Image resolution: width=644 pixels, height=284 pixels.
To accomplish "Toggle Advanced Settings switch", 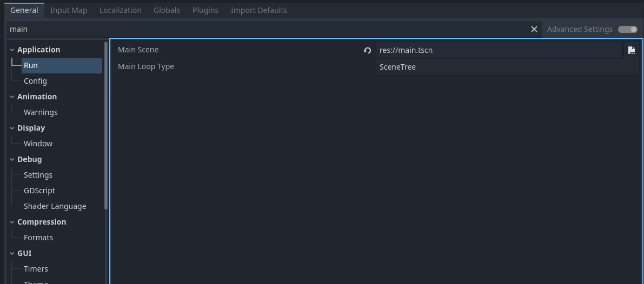I will point(628,29).
